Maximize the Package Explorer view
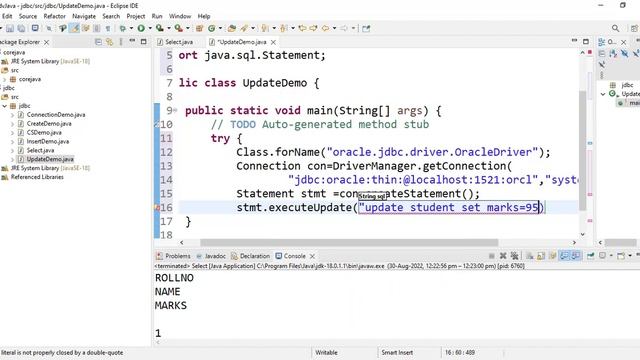 (144, 42)
